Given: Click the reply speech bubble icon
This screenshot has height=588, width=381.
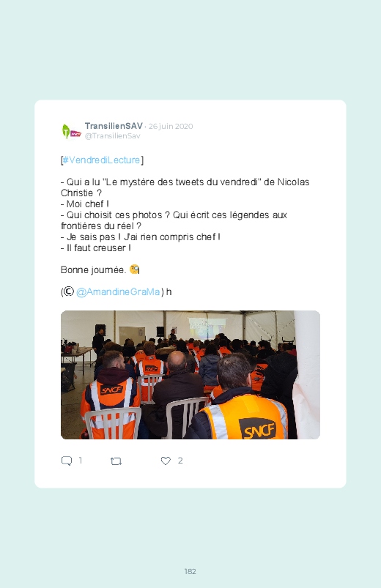Looking at the screenshot, I should [x=67, y=461].
